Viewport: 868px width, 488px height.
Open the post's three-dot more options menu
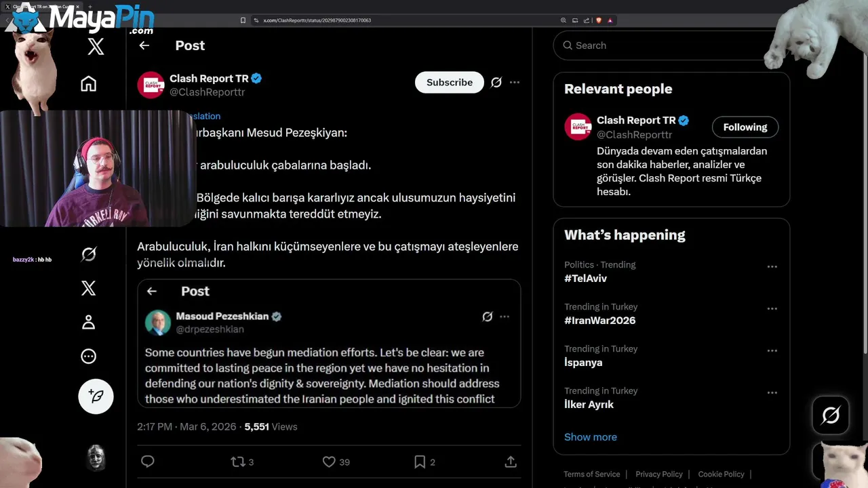point(515,83)
